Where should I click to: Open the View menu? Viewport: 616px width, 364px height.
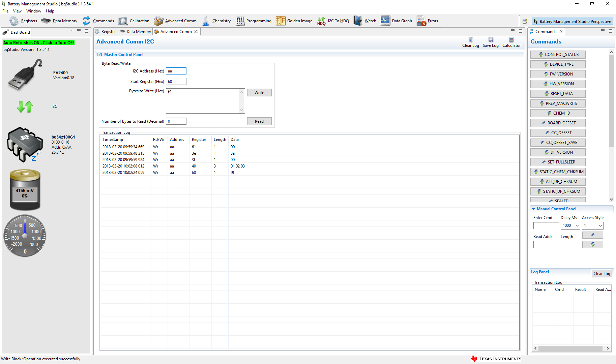[x=17, y=11]
